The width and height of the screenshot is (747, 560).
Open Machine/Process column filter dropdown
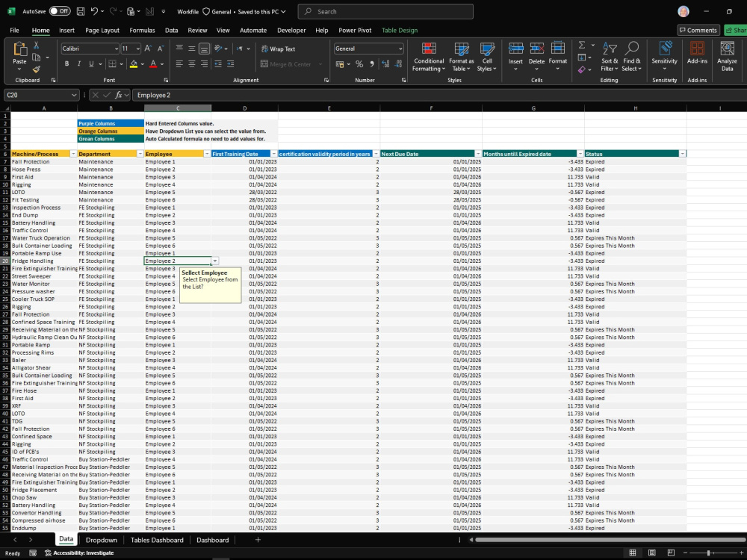73,154
